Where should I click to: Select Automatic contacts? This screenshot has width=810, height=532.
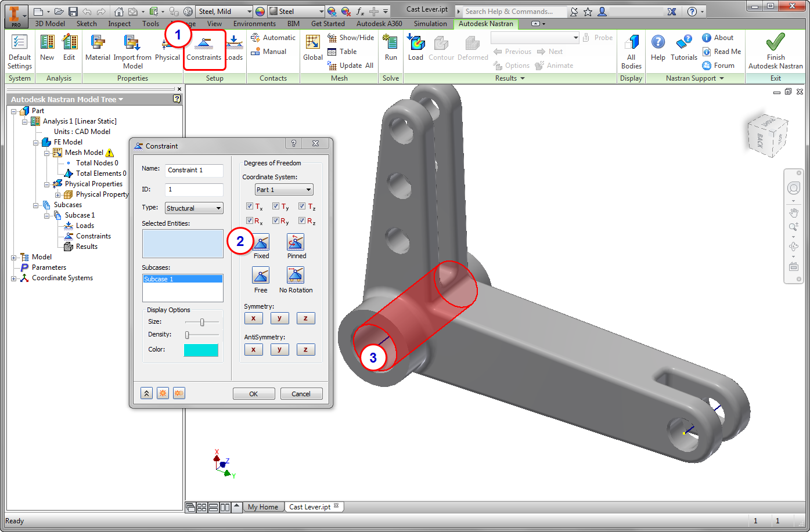coord(273,38)
